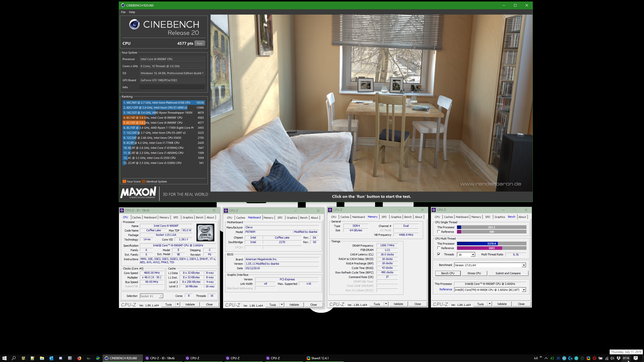Open the battery status tray icon
The width and height of the screenshot is (644, 362).
pyautogui.click(x=600, y=358)
